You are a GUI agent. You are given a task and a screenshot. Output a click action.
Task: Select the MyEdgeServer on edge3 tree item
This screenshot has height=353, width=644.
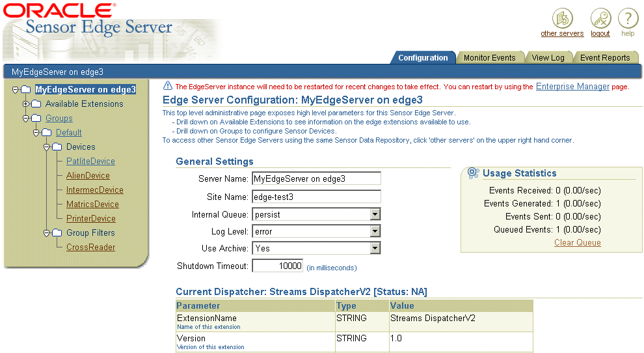tap(85, 90)
